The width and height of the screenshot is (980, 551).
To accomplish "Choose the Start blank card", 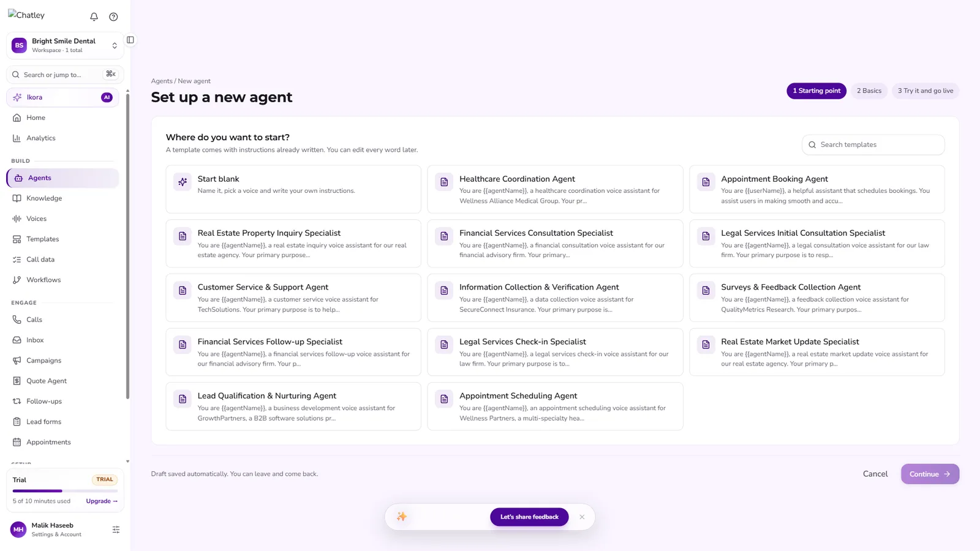I will [293, 189].
